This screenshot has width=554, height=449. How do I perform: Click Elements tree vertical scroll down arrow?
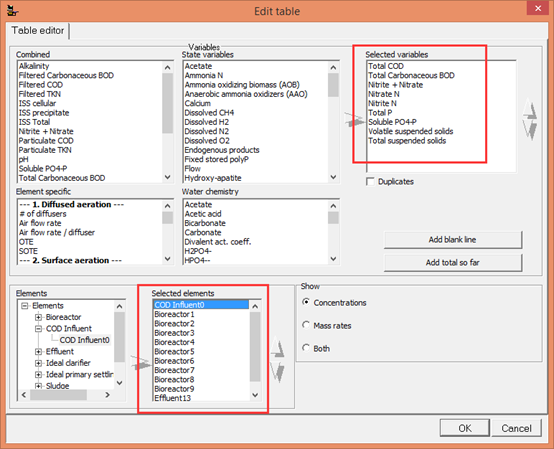(119, 383)
